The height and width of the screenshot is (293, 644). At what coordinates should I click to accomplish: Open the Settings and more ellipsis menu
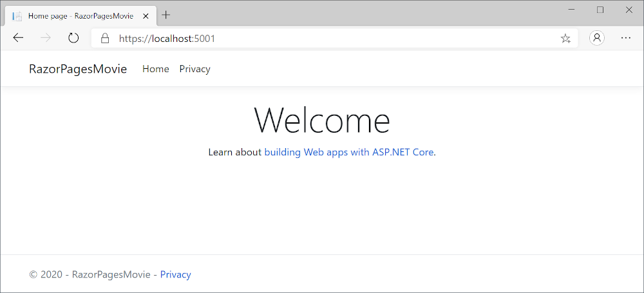pyautogui.click(x=625, y=38)
